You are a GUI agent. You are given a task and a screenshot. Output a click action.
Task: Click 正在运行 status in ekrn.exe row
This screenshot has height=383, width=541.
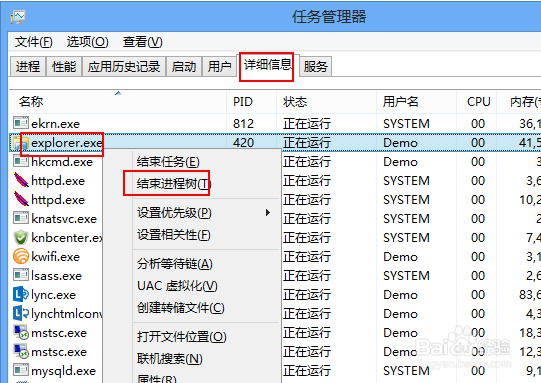307,123
